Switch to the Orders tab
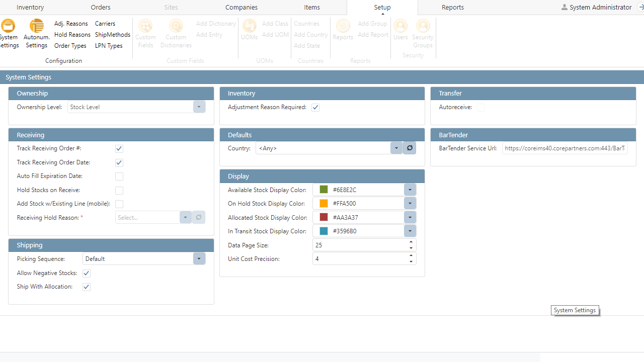The image size is (644, 362). 101,8
